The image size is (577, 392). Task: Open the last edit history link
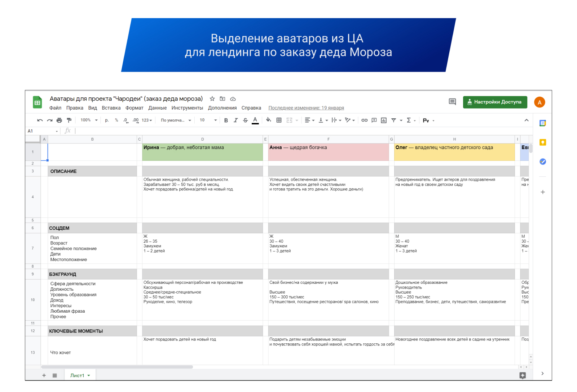click(306, 108)
